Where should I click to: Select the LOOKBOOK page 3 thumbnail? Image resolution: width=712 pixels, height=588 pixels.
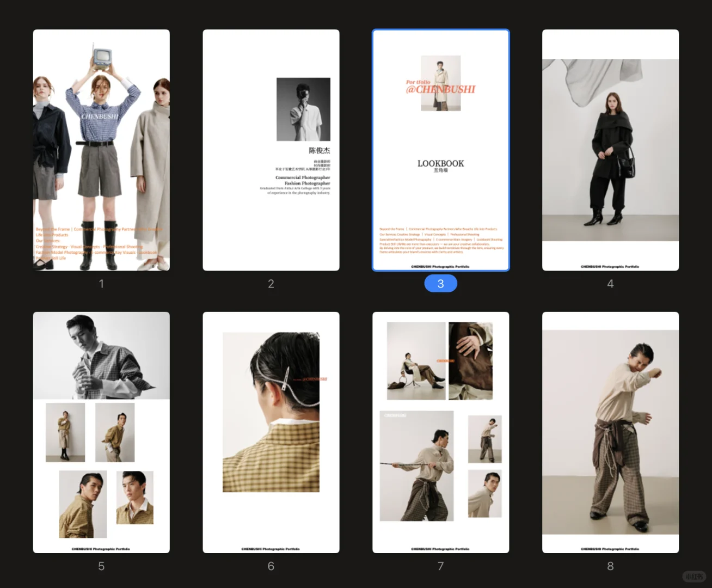pos(441,150)
